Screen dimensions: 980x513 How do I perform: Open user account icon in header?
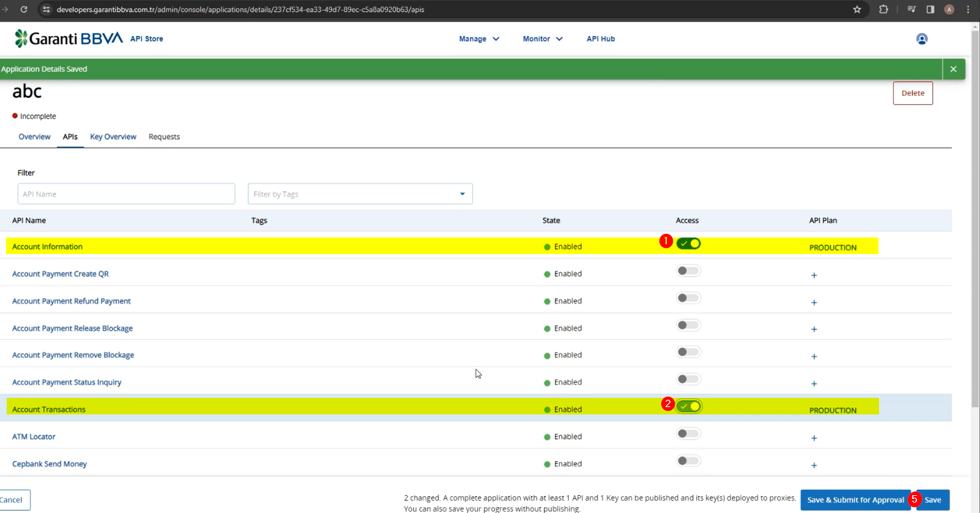[922, 39]
